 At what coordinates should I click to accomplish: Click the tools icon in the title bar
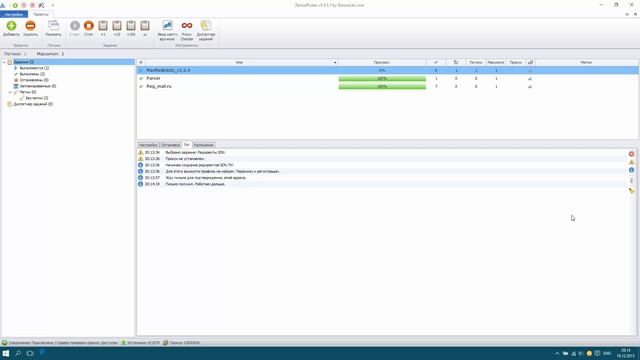pyautogui.click(x=41, y=5)
